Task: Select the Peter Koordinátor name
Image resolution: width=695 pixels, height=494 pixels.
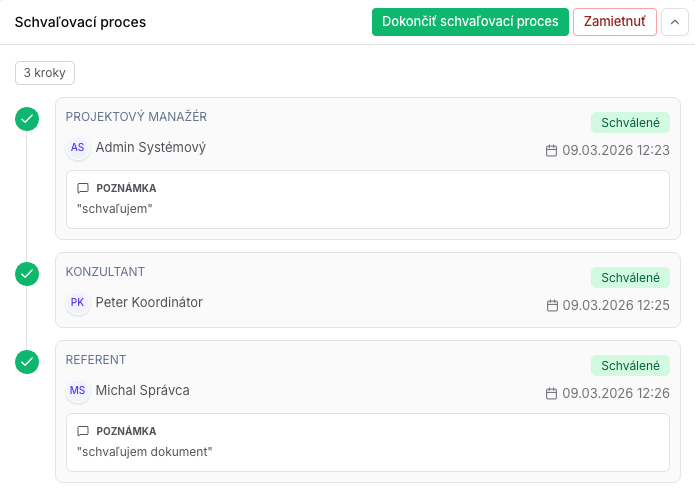Action: pyautogui.click(x=149, y=303)
